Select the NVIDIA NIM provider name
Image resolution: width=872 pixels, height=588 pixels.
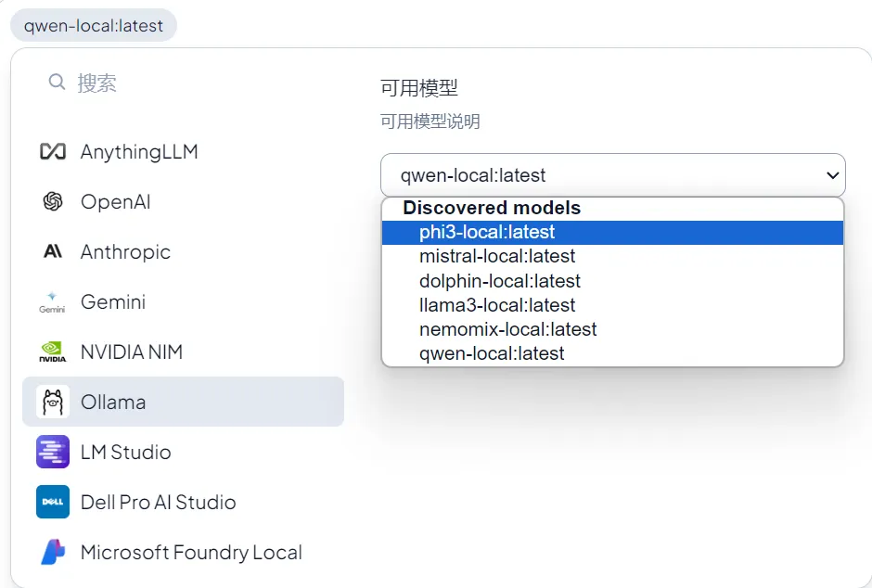click(132, 352)
